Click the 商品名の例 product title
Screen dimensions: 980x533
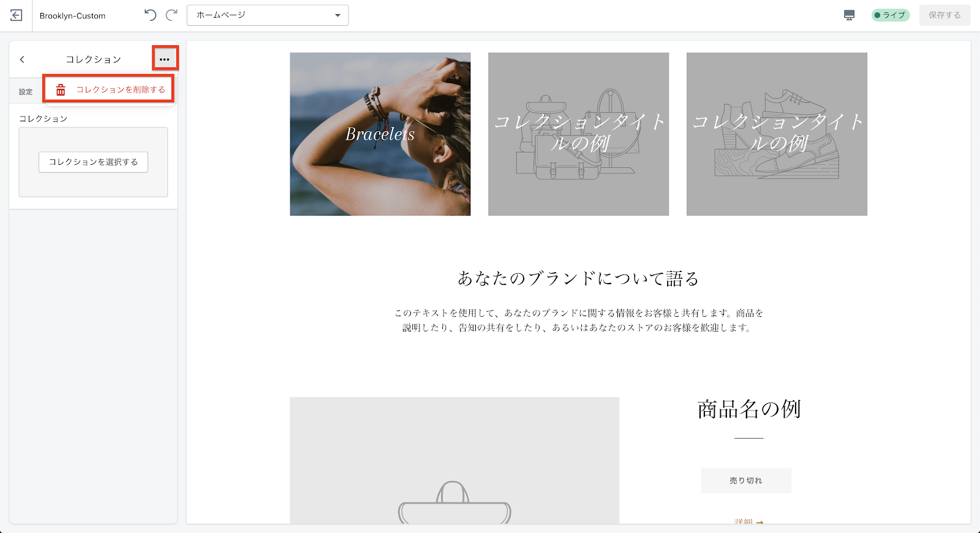(748, 409)
